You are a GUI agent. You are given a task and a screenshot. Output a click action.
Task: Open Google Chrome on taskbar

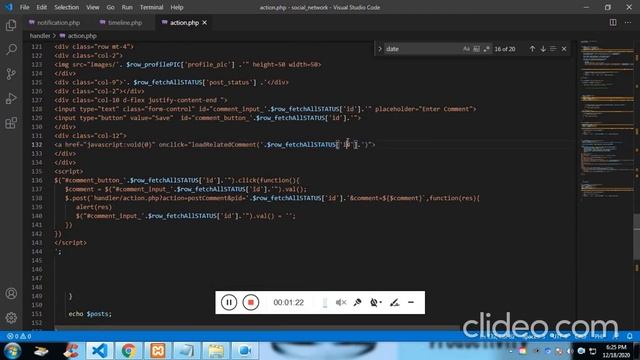click(129, 351)
